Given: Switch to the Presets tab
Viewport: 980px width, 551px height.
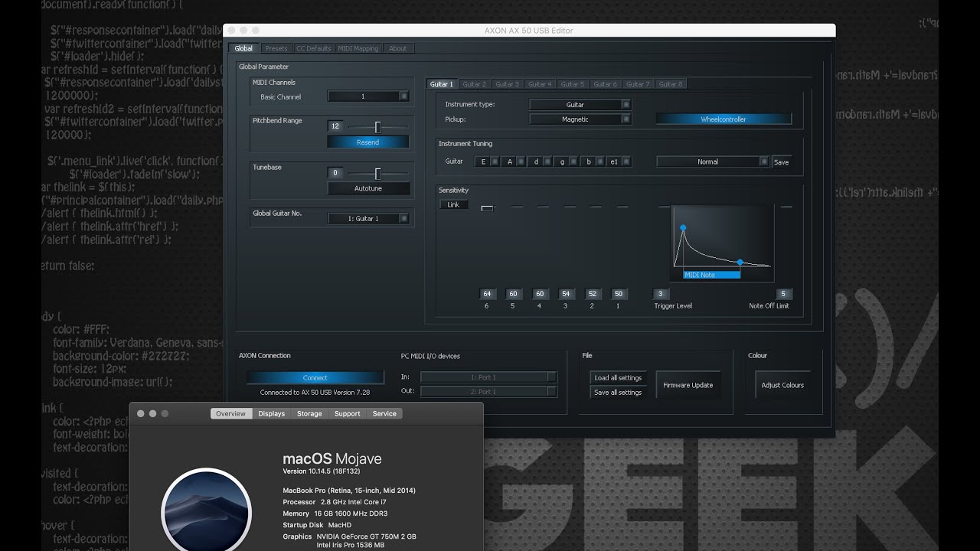Looking at the screenshot, I should tap(276, 48).
